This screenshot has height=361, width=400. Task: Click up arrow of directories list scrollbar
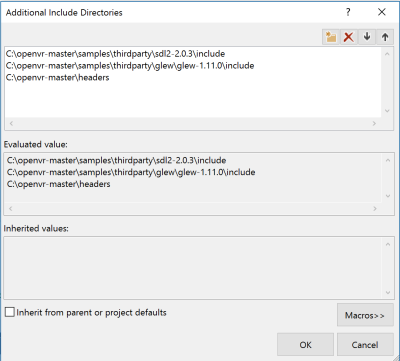tap(387, 54)
